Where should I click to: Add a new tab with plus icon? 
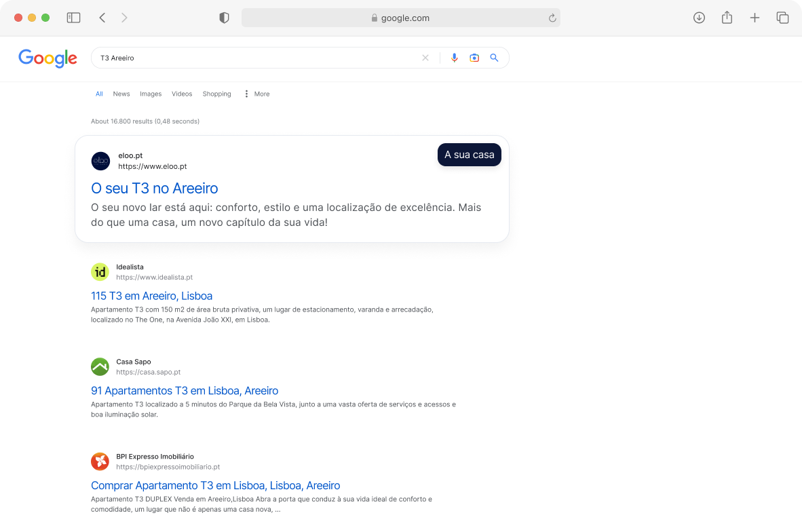coord(755,18)
